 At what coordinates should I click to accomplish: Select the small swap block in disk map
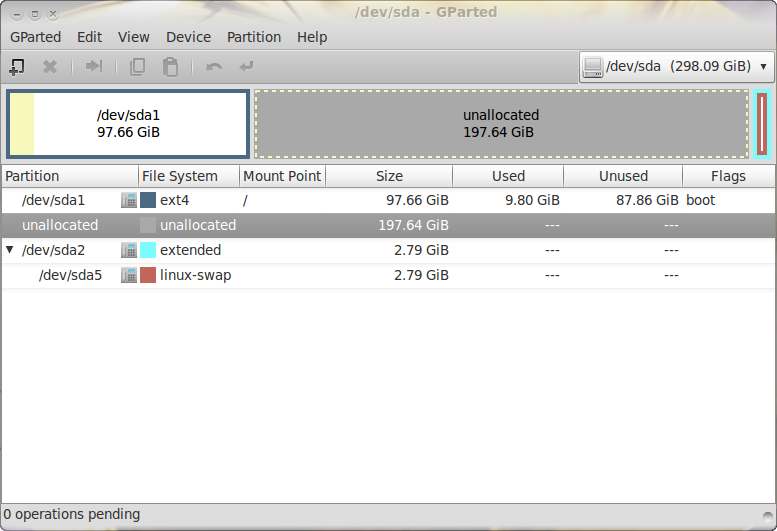763,124
